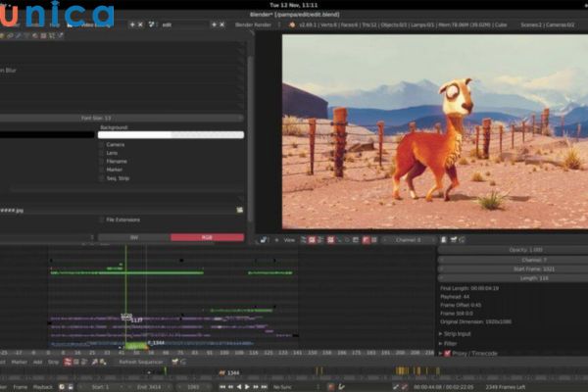Screen dimensions: 588x392
Task: Delete the edit scene
Action: tap(222, 24)
